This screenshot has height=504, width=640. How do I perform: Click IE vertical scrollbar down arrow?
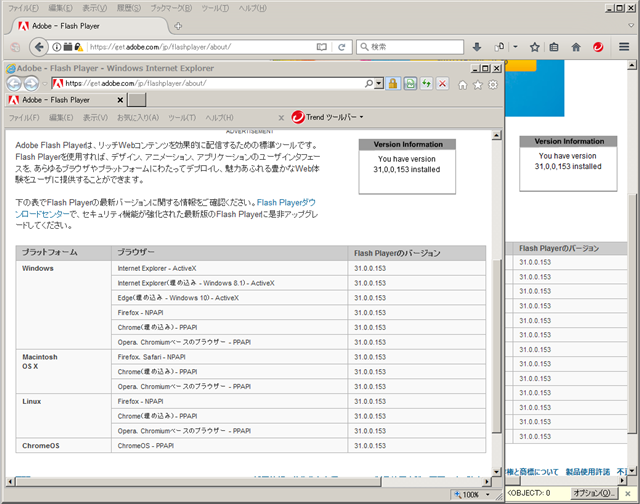497,472
